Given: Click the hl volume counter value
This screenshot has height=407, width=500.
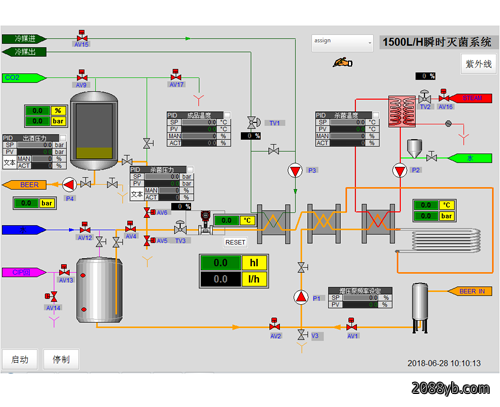Looking at the screenshot, I should point(221,263).
